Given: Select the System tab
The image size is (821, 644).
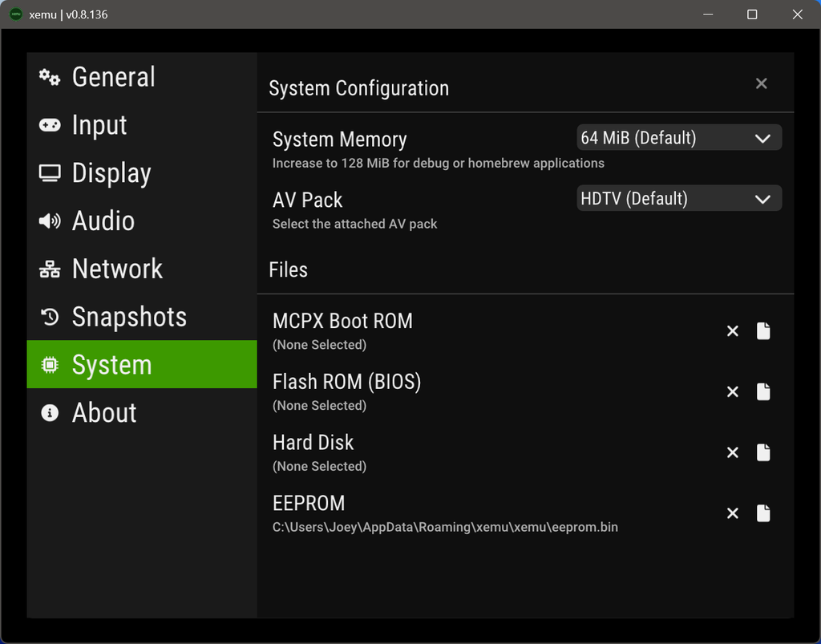Looking at the screenshot, I should point(142,364).
